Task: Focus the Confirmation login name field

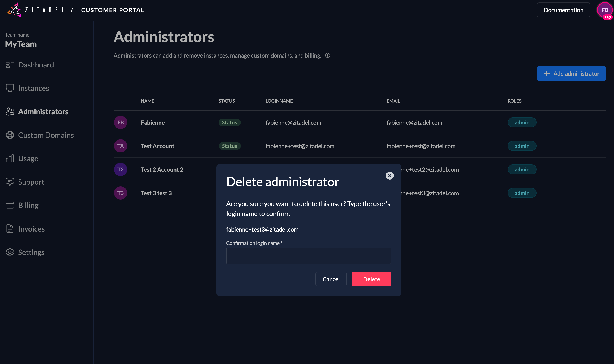Action: pos(308,256)
